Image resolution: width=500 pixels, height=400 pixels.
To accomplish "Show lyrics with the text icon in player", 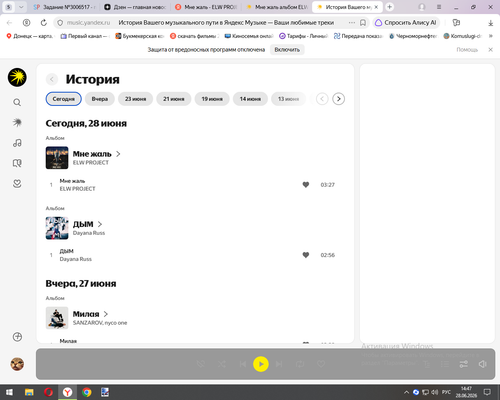I will point(426,364).
